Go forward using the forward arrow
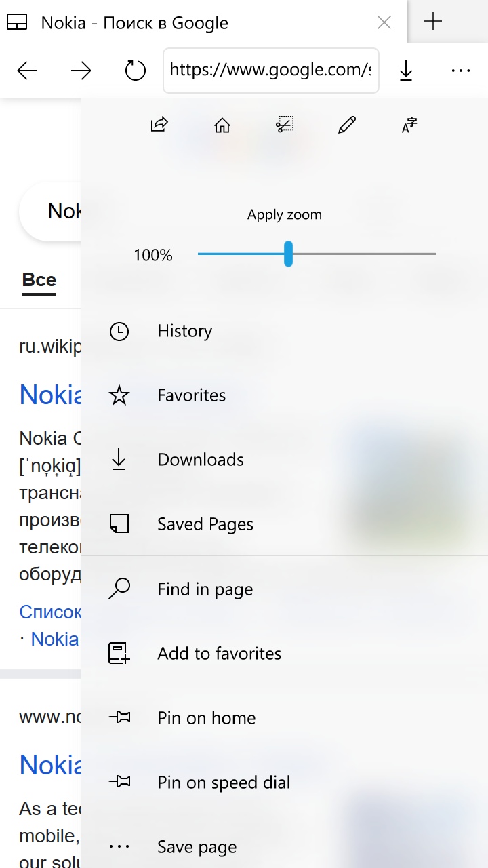Image resolution: width=488 pixels, height=868 pixels. [81, 70]
